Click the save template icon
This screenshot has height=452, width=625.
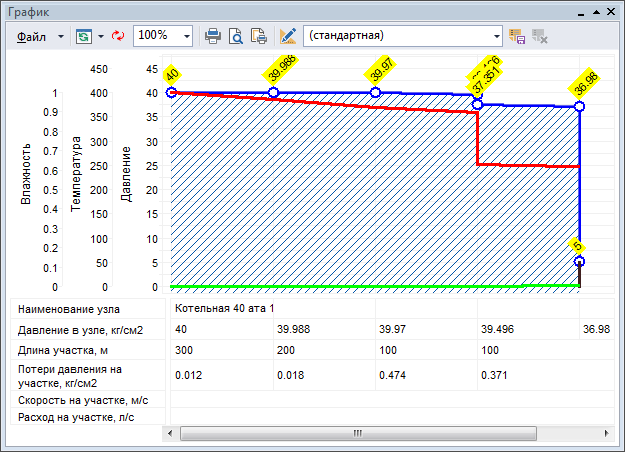[518, 35]
